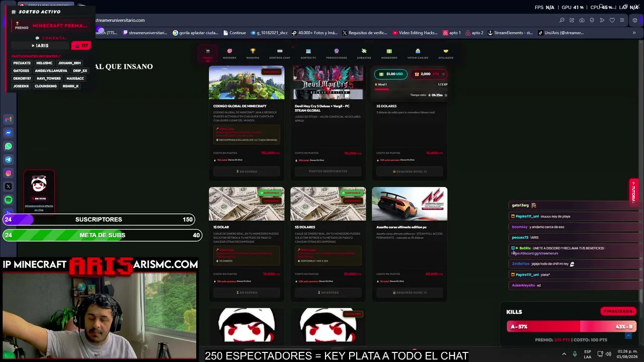Click the Kills prediction percentage bar
This screenshot has width=644, height=362.
point(572,327)
